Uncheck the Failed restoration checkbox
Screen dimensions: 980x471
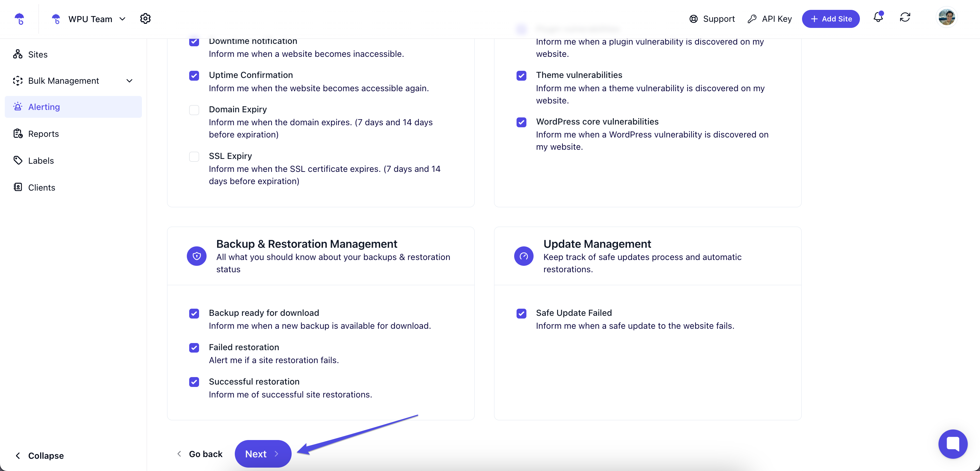click(x=194, y=348)
